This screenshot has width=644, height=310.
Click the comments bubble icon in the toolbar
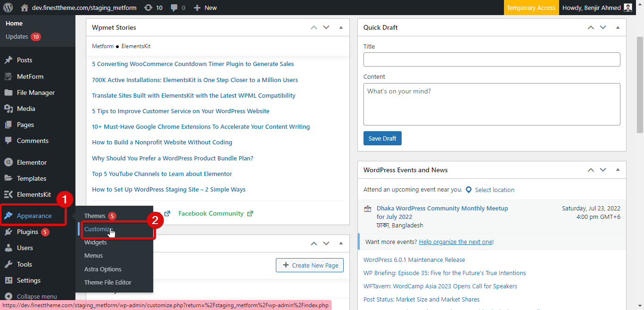173,7
